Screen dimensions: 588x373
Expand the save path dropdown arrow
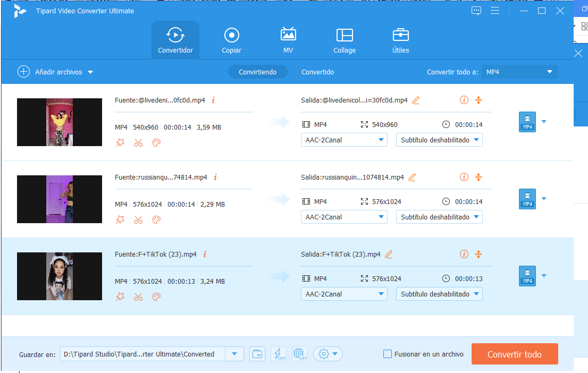pos(234,354)
